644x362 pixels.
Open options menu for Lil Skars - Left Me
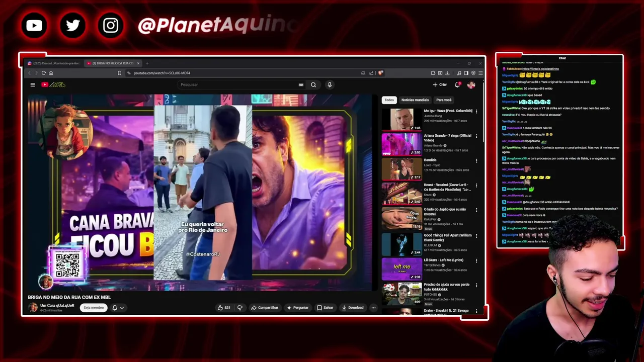(476, 260)
